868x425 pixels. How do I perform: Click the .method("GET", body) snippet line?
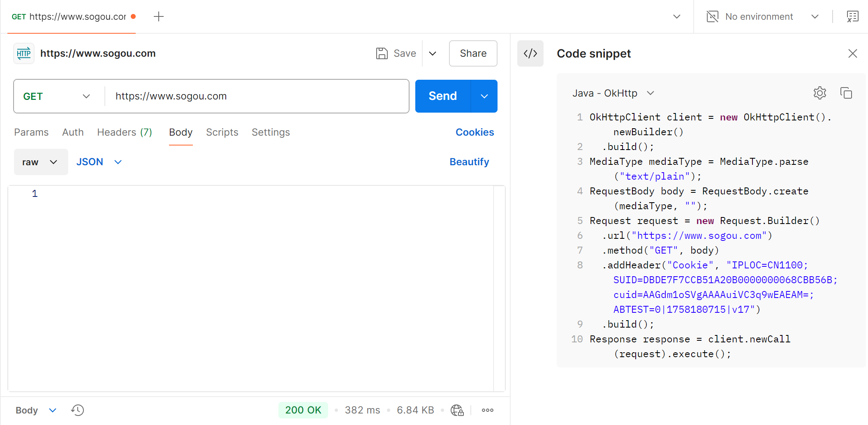point(660,250)
